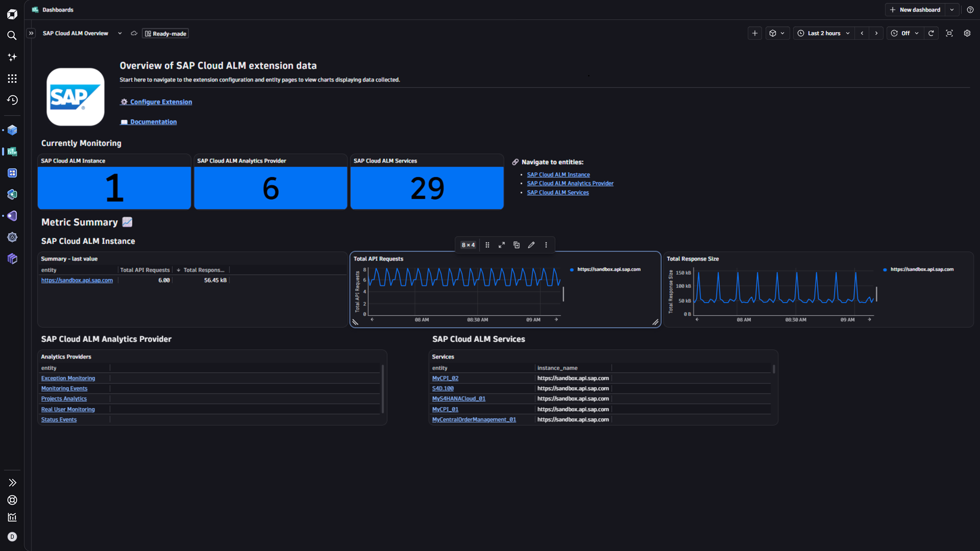Viewport: 980px width, 551px height.
Task: Expand the dashboard list sidebar panel
Action: 31,33
